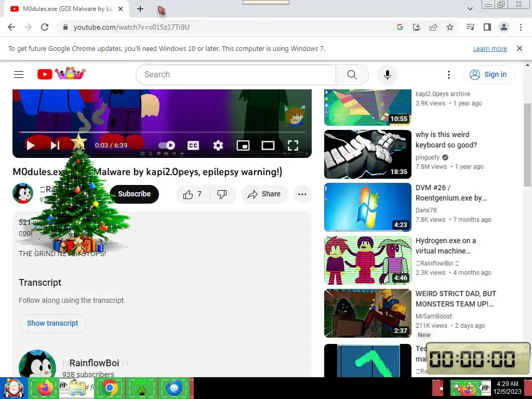Dislike this video
Screen dimensions: 532x399
coord(222,194)
